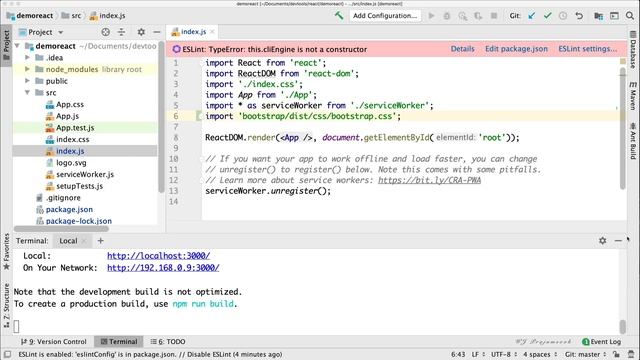Open the UTF-8 encoding selector
This screenshot has height=360, width=640.
pyautogui.click(x=504, y=354)
